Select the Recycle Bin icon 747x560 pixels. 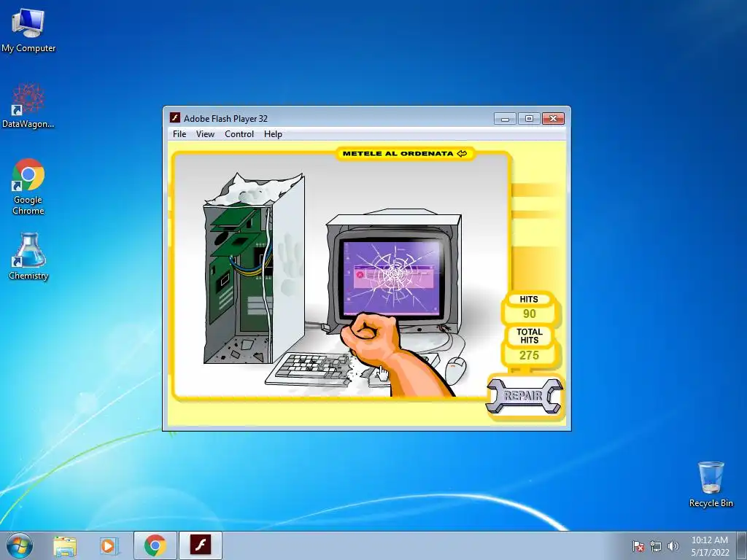pyautogui.click(x=711, y=484)
